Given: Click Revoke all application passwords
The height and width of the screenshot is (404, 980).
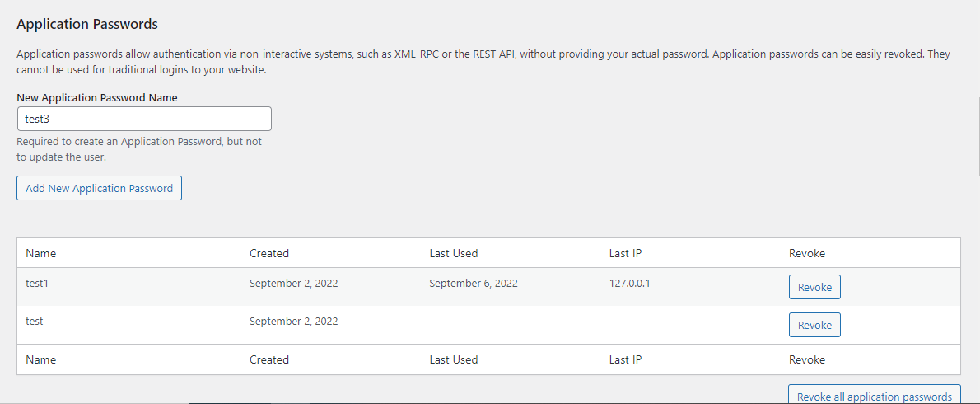Looking at the screenshot, I should [x=875, y=396].
